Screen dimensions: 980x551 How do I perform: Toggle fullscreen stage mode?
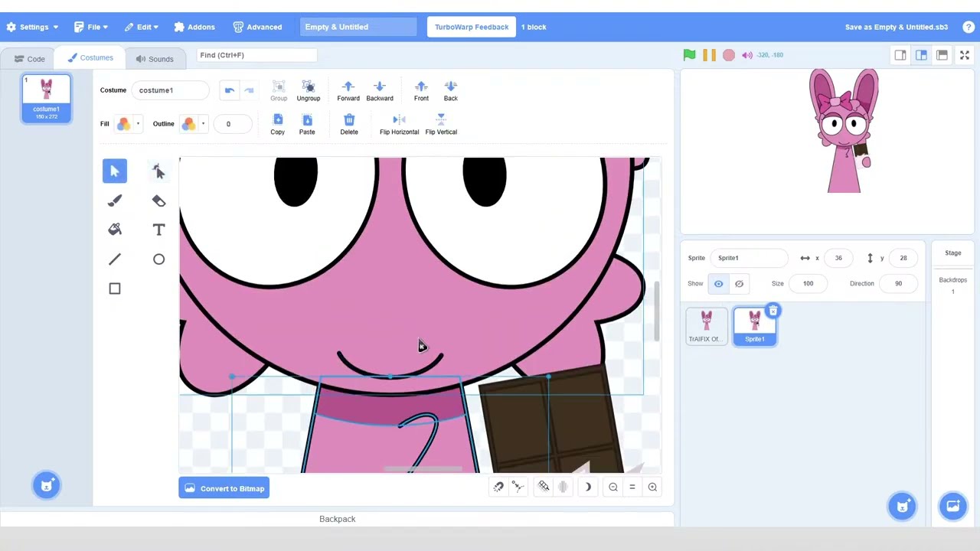(965, 55)
